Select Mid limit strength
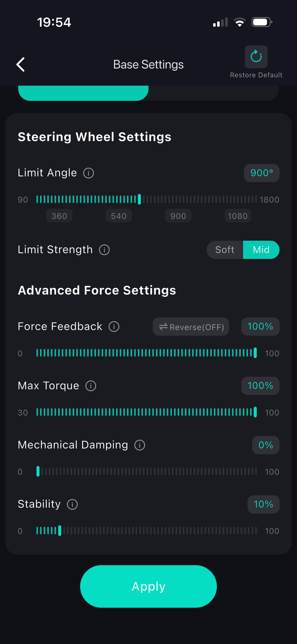This screenshot has width=297, height=644. (261, 250)
